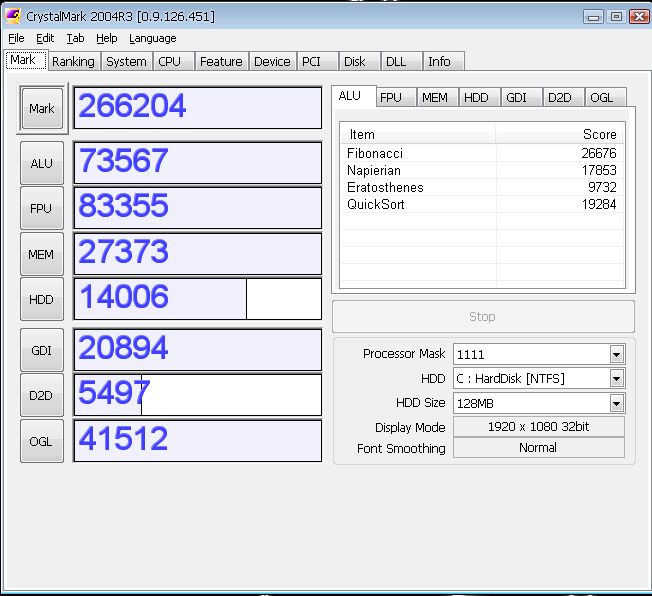Click the Score column header

point(560,134)
